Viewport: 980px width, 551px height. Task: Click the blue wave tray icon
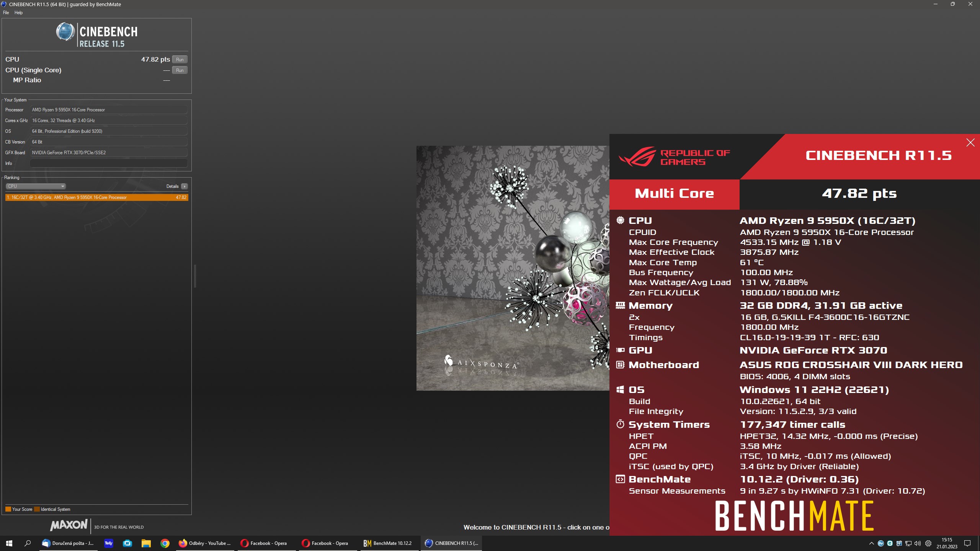coord(881,543)
